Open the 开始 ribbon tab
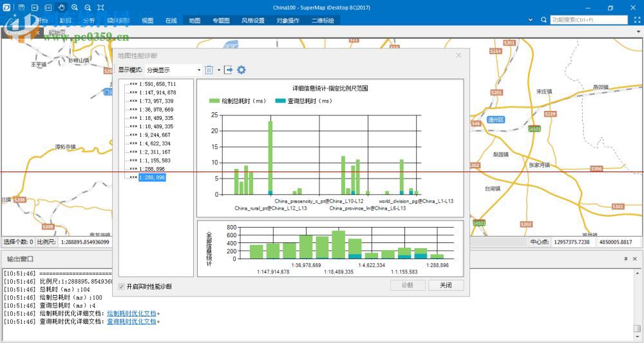Image resolution: width=644 pixels, height=343 pixels. click(42, 21)
